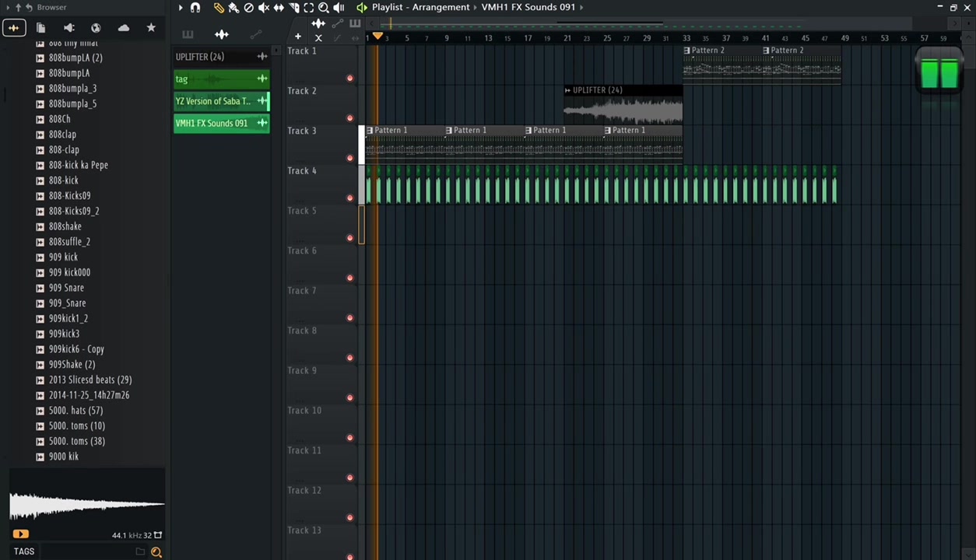Select the Paint brush tool
This screenshot has width=976, height=560.
(x=233, y=8)
